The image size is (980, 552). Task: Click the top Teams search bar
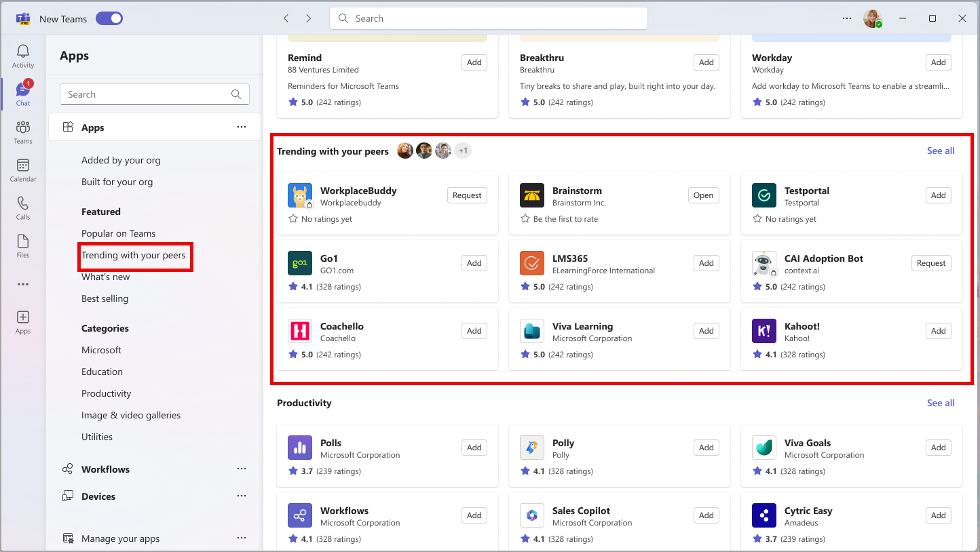coord(489,18)
